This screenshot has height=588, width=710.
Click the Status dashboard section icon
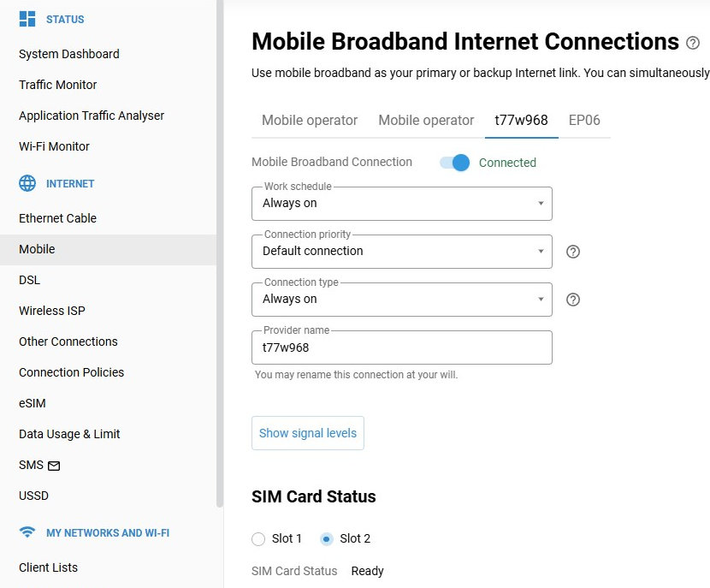(27, 20)
